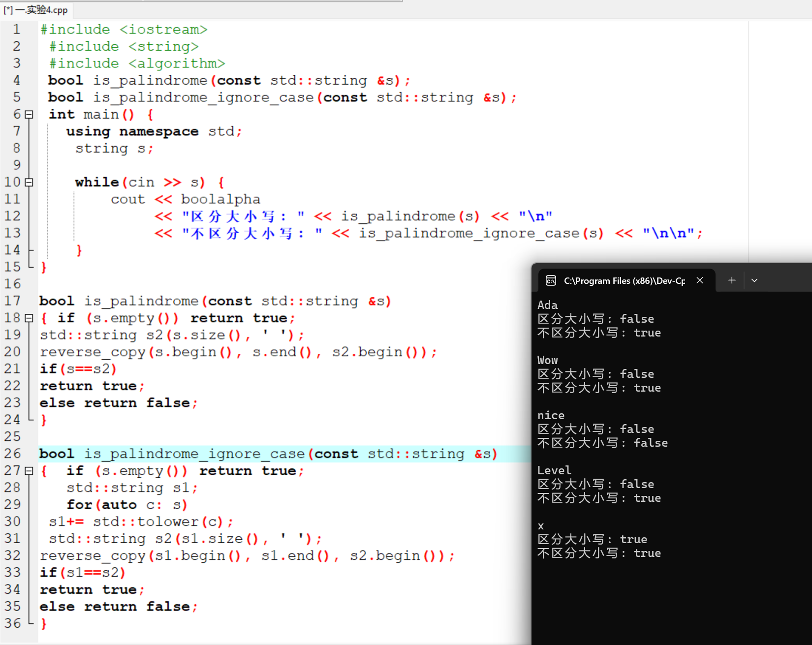
Task: Click terminal input 'Level'
Action: [x=555, y=470]
